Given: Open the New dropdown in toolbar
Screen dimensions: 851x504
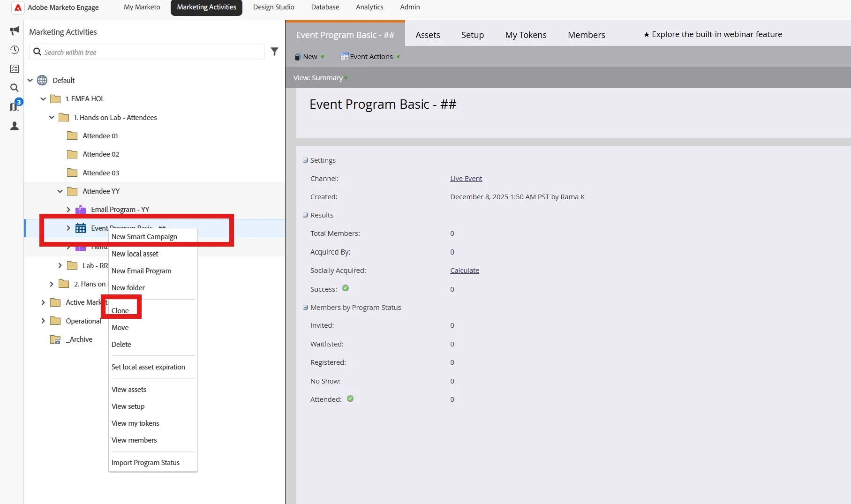Looking at the screenshot, I should (309, 57).
